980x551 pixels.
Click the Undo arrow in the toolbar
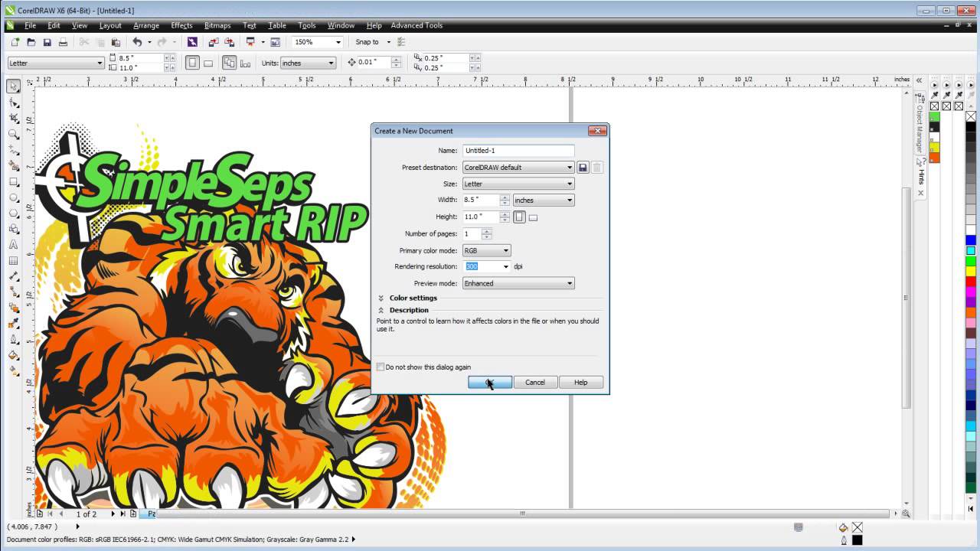coord(137,42)
